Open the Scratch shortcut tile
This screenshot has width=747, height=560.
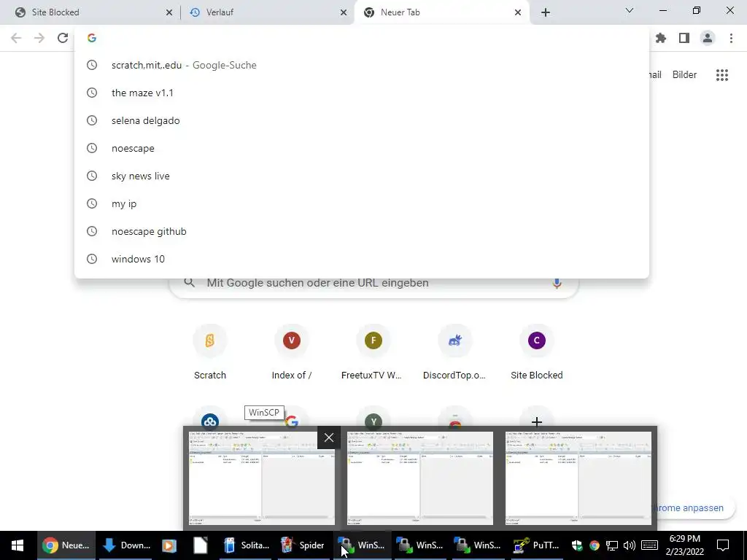pos(209,353)
